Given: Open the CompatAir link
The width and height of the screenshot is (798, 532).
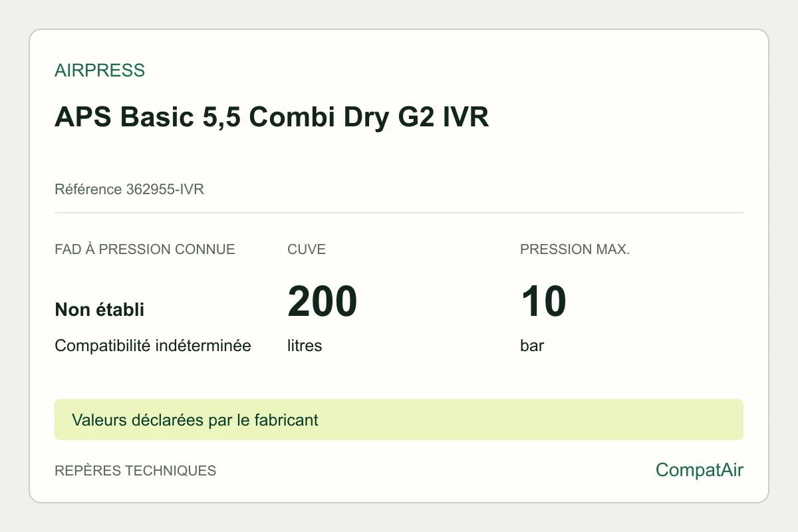Looking at the screenshot, I should pyautogui.click(x=700, y=470).
